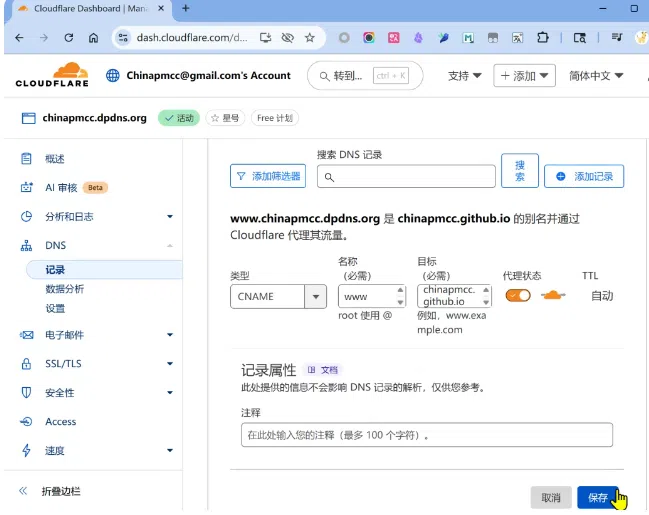Viewport: 649px width, 515px height.
Task: Click 添加记录 button
Action: [584, 176]
